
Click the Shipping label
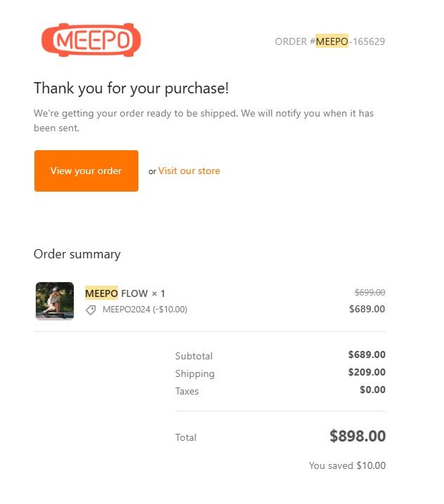tap(195, 373)
